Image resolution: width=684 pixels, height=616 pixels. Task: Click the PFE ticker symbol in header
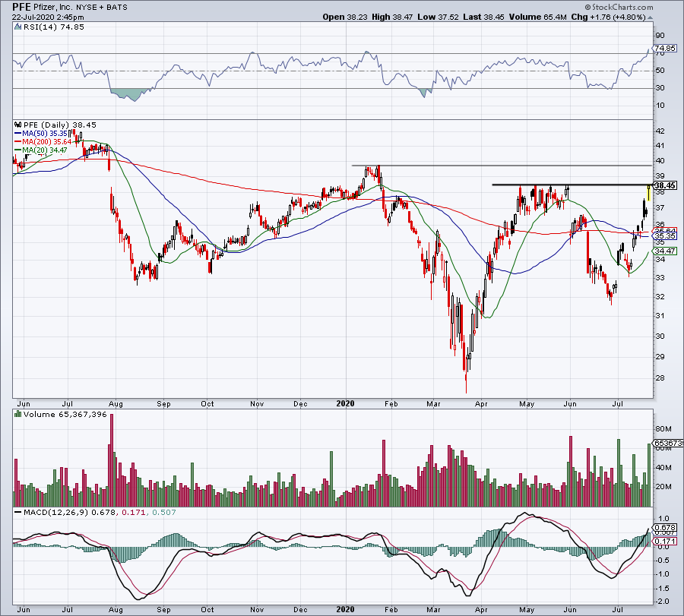[21, 7]
